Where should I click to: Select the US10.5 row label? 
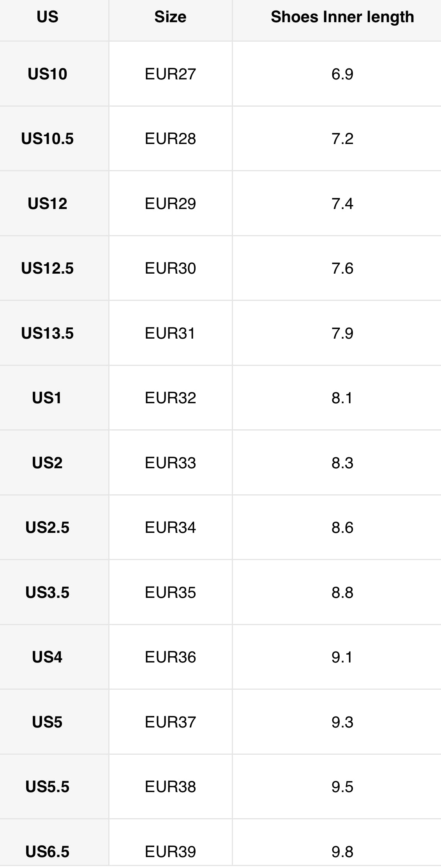pos(48,139)
